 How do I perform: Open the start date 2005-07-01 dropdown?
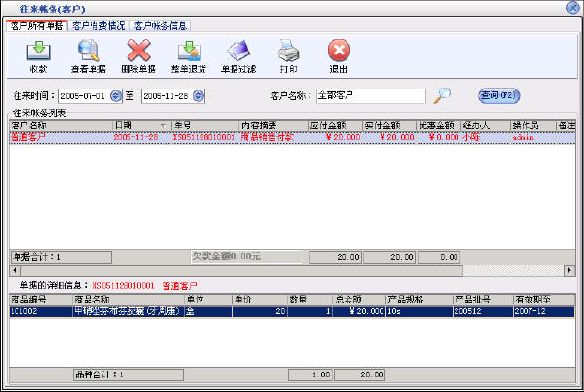pyautogui.click(x=116, y=96)
